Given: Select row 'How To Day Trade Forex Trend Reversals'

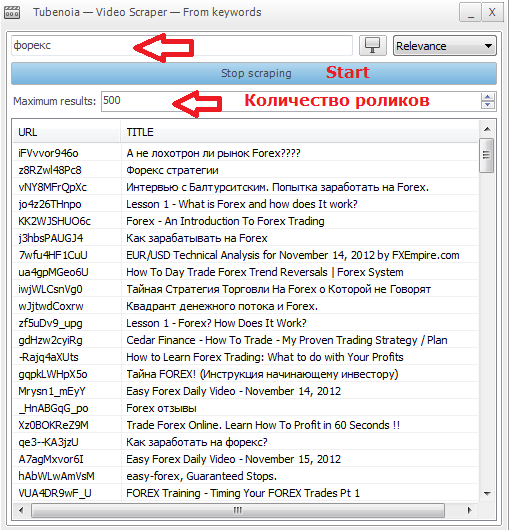Looking at the screenshot, I should click(x=245, y=272).
